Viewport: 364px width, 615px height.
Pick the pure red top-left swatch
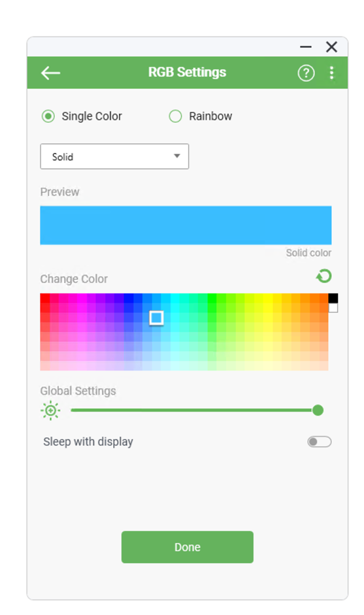45,298
